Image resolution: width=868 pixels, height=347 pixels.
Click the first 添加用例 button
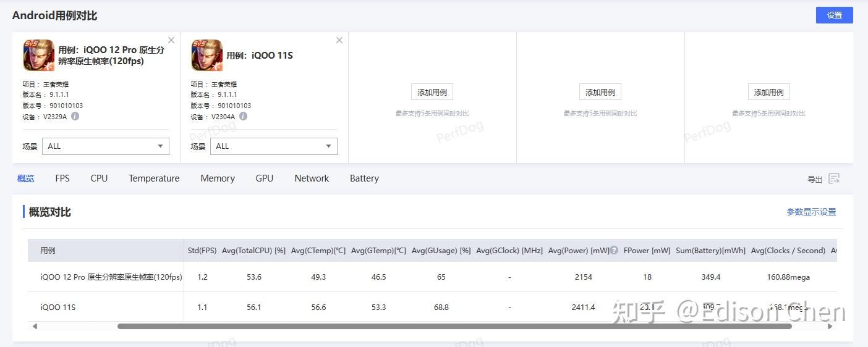[x=432, y=92]
